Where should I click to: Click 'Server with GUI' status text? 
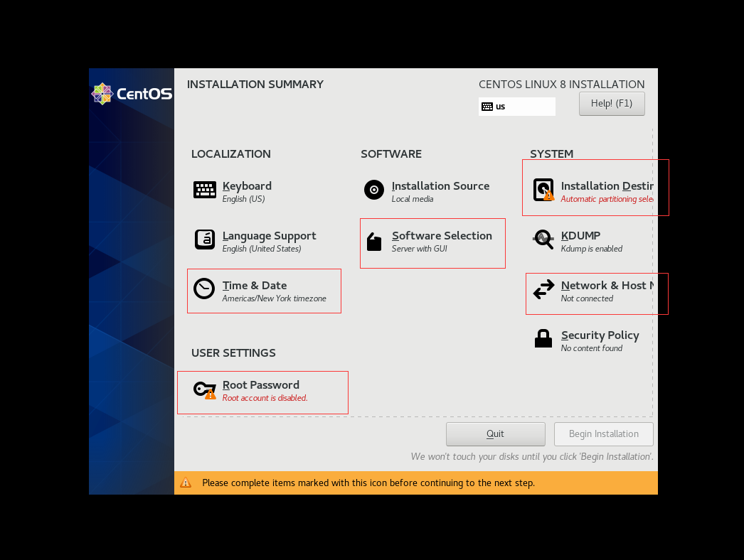pos(420,249)
